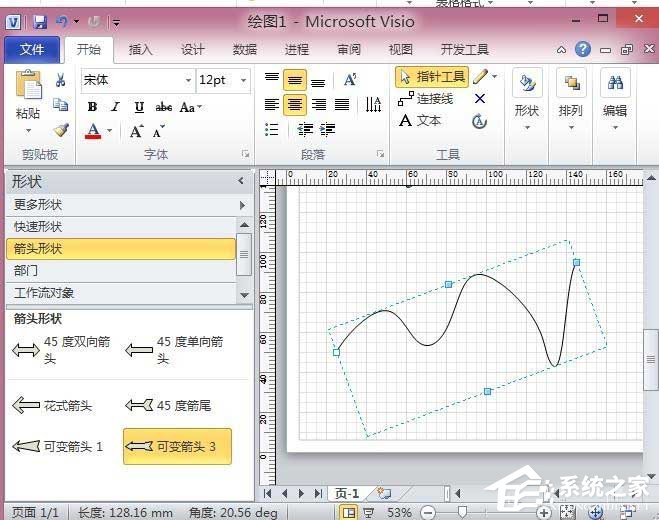
Task: Switch to the 插入 tab
Action: click(x=140, y=50)
